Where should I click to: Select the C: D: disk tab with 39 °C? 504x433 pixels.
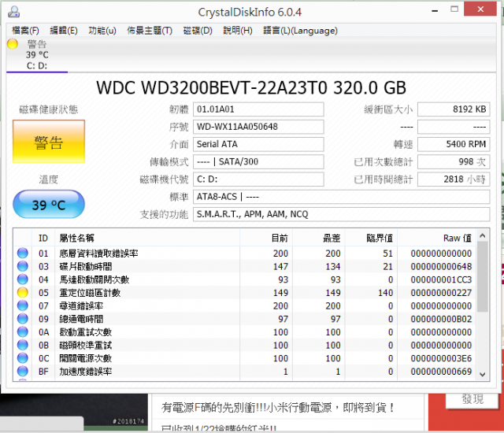click(37, 54)
